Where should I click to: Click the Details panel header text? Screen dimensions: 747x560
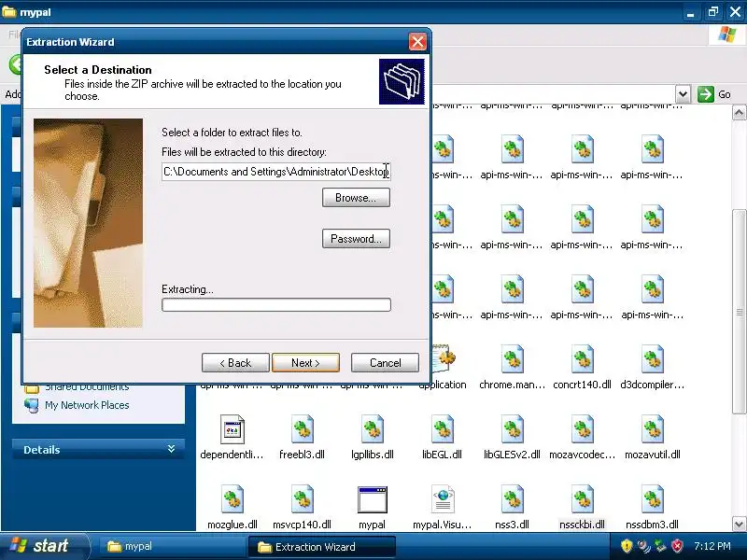pyautogui.click(x=42, y=450)
